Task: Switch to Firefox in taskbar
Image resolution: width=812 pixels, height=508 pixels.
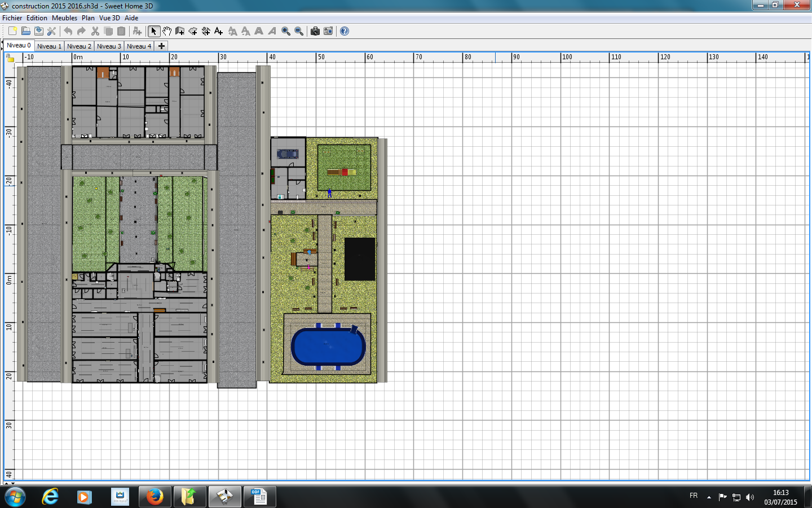Action: [155, 497]
